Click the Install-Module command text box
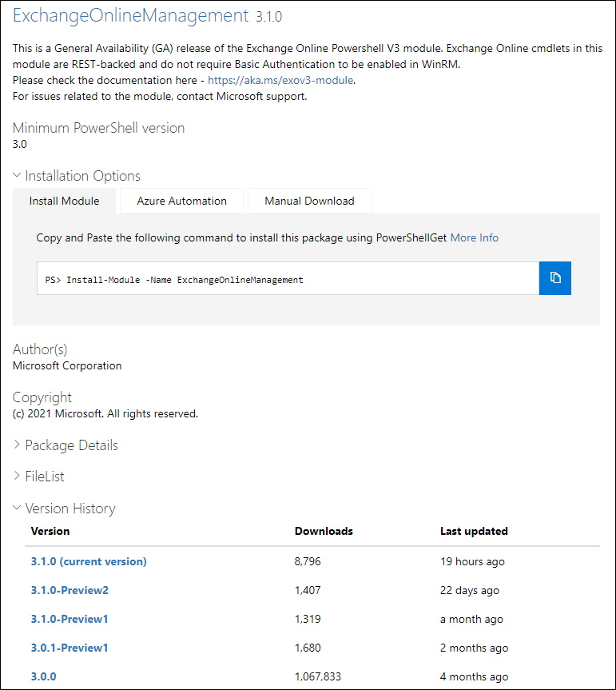The image size is (616, 690). (288, 278)
